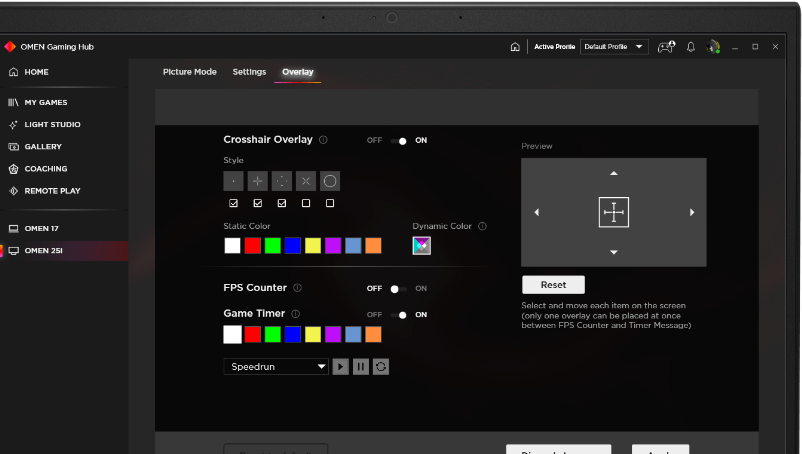Open the Light Studio menu item

pyautogui.click(x=52, y=125)
